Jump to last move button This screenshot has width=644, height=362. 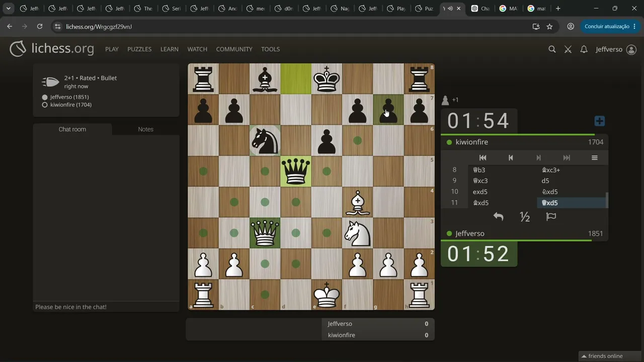[x=567, y=158]
